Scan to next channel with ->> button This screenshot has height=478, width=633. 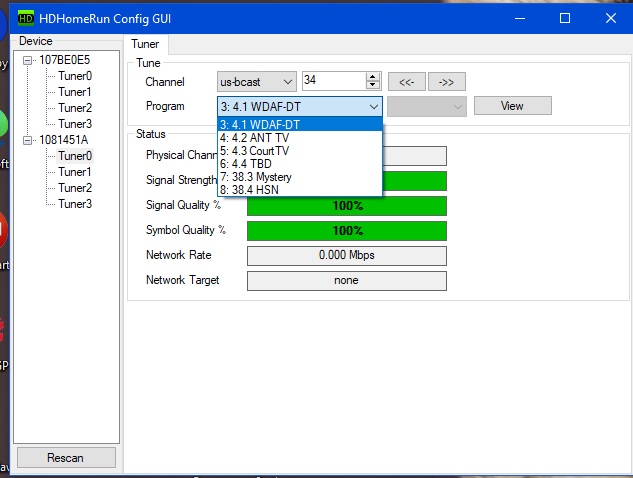446,82
